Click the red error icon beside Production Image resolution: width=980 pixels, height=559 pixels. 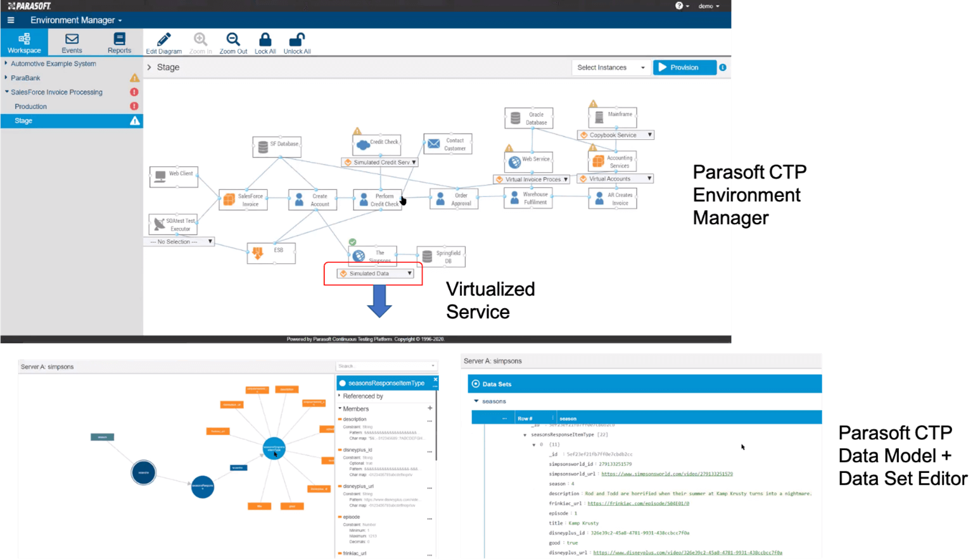tap(134, 106)
